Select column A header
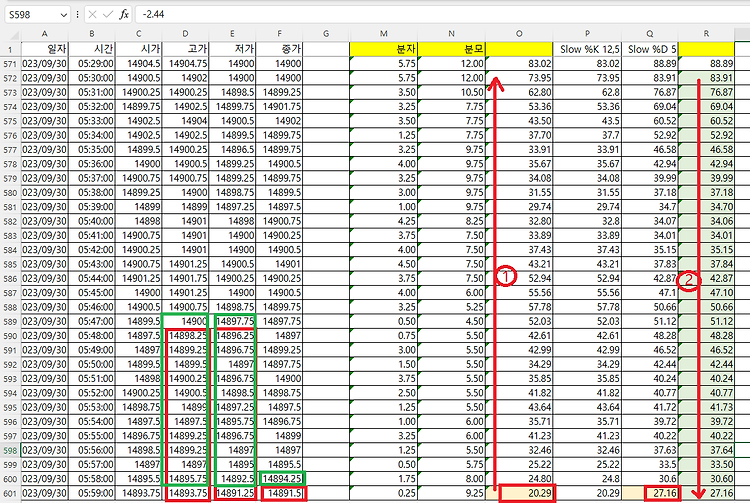 (44, 34)
